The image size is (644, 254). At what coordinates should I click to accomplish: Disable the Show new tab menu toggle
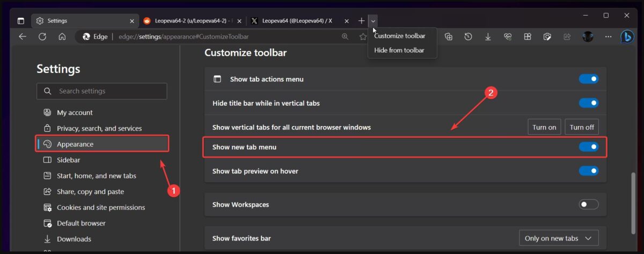(588, 147)
